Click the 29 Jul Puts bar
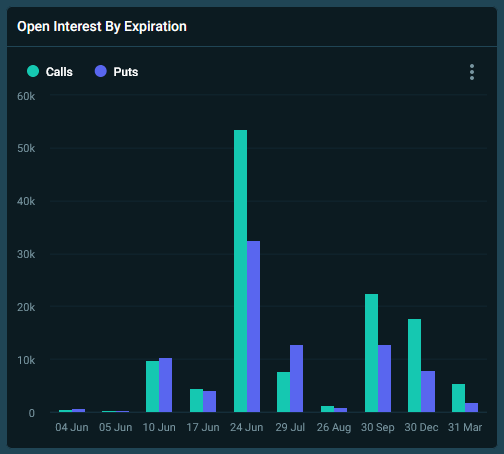Screen dimensions: 504x454 click(296, 379)
